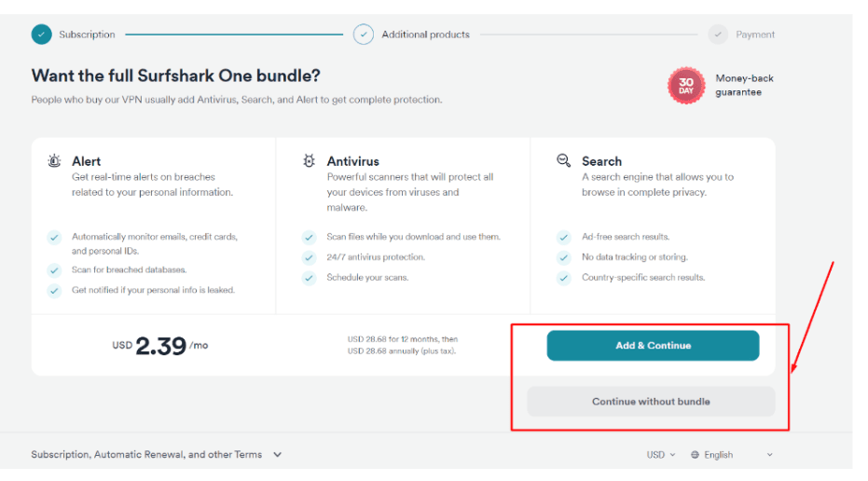Screen dimensions: 868x481
Task: Click checkmark beside 24/7 antivirus protection
Action: pyautogui.click(x=309, y=257)
